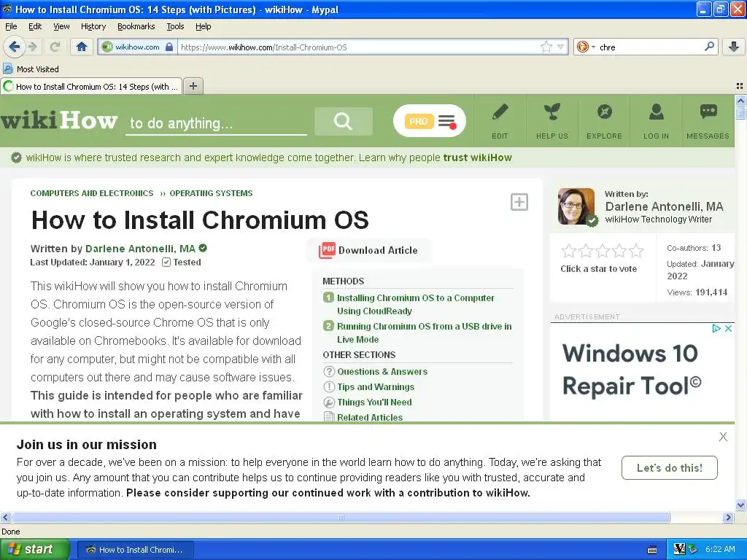Click the Download Article PDF button
This screenshot has height=560, width=747.
[x=368, y=250]
